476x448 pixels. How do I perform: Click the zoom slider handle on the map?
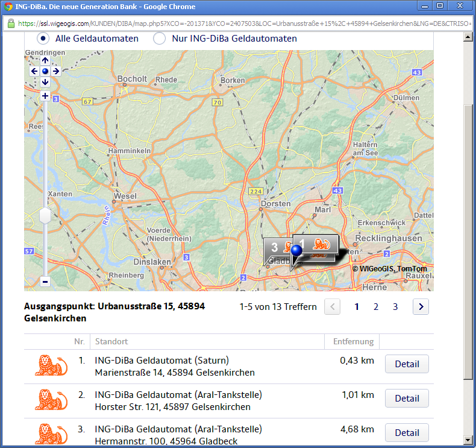coord(45,216)
